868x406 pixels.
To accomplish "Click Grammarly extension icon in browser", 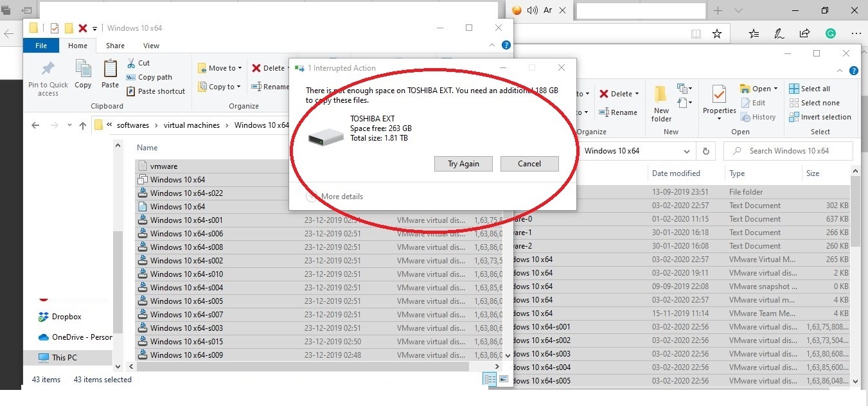I will 830,33.
